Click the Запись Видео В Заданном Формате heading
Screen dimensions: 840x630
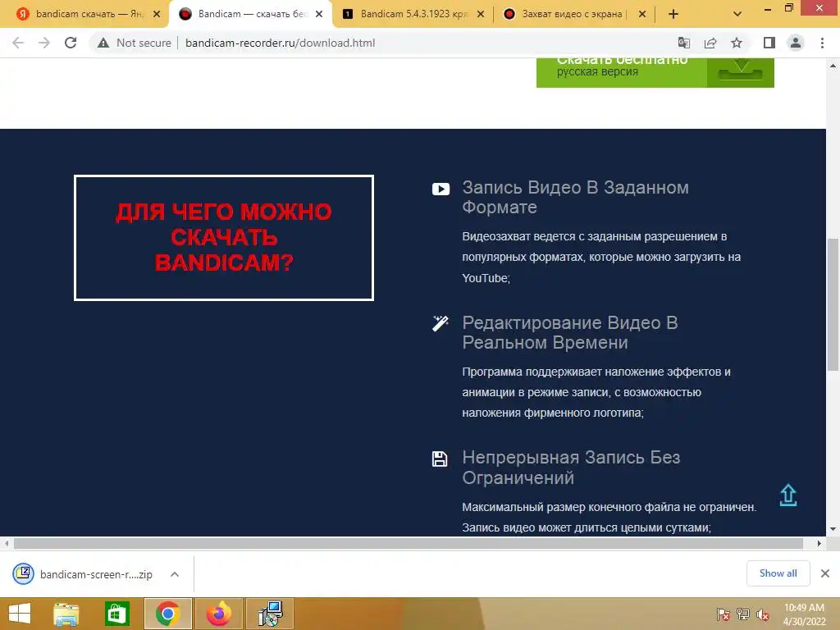tap(575, 197)
